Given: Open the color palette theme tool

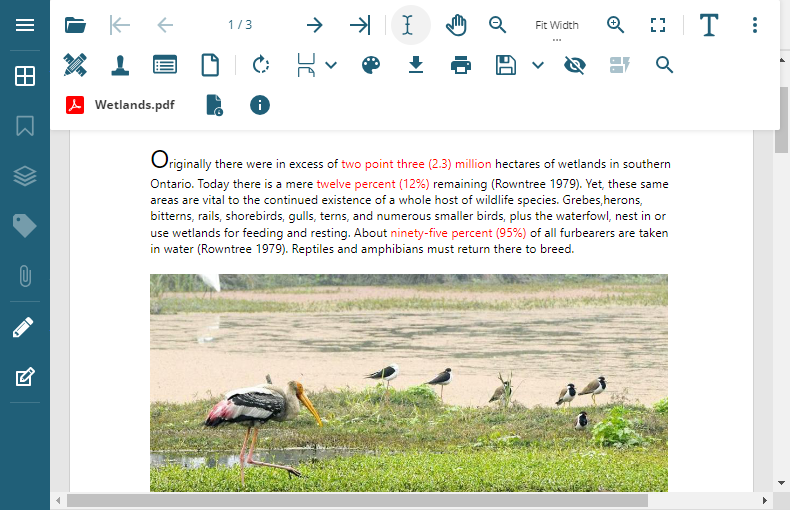Looking at the screenshot, I should pos(371,65).
